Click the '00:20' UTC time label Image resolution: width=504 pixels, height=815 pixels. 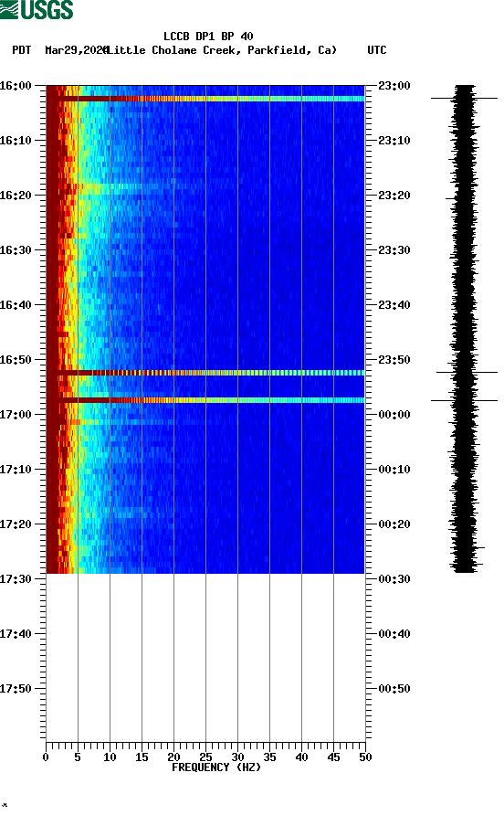(394, 524)
